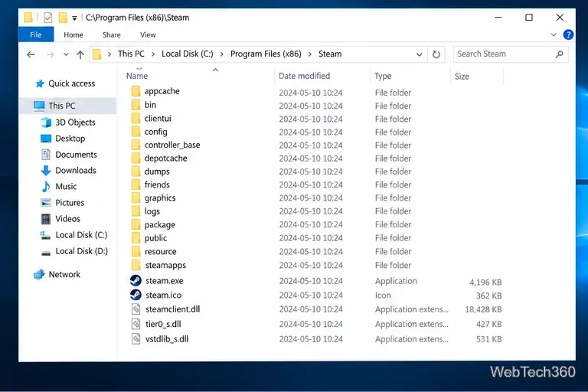
Task: Select 3D Objects in navigation pane
Action: [x=67, y=122]
